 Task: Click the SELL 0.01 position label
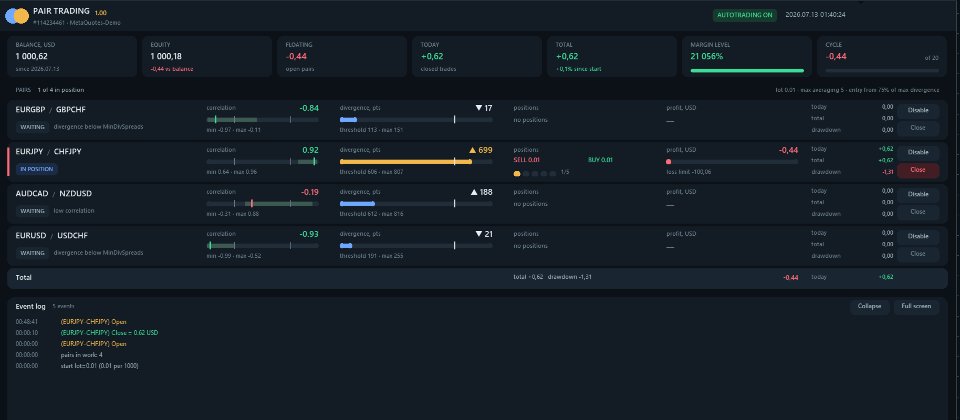click(527, 160)
